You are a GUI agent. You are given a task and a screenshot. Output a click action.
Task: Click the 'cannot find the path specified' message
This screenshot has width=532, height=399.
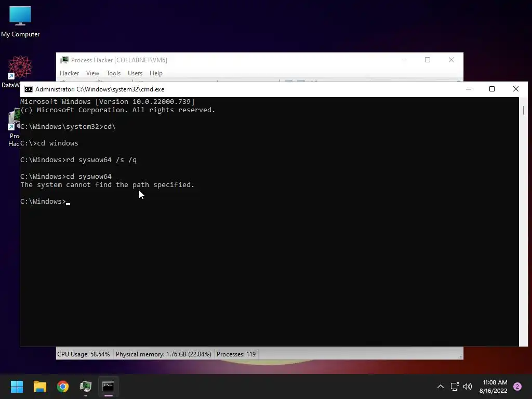click(x=107, y=185)
